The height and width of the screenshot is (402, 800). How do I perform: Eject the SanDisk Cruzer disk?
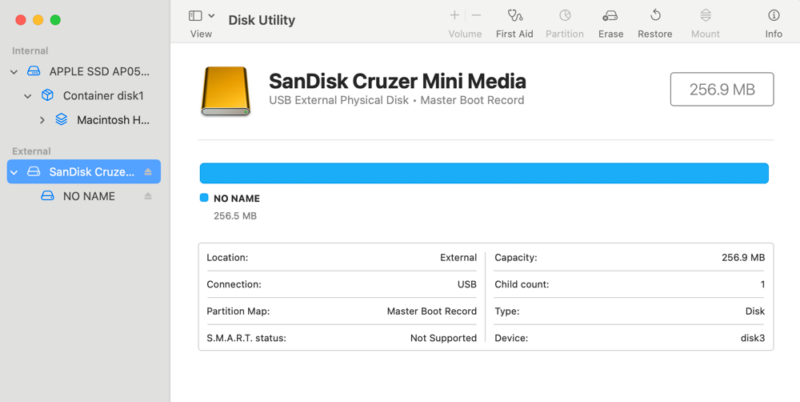148,172
